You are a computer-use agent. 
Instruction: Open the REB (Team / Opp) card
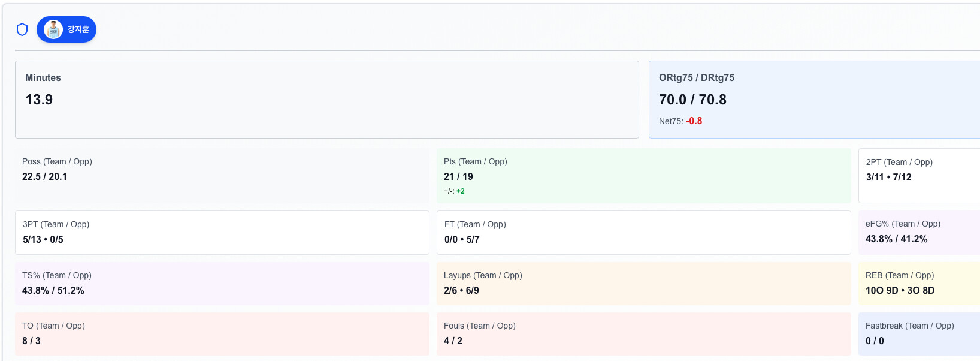[919, 284]
